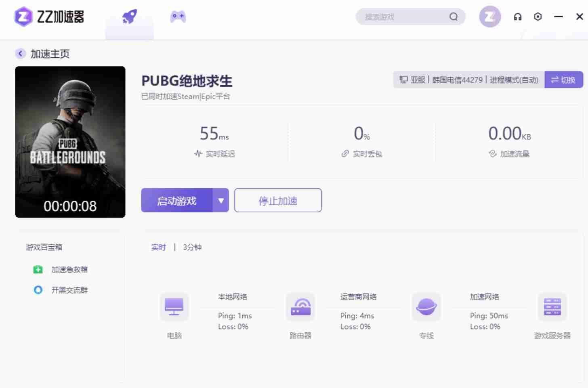
Task: Click 韩国电信44279 node text
Action: point(458,80)
